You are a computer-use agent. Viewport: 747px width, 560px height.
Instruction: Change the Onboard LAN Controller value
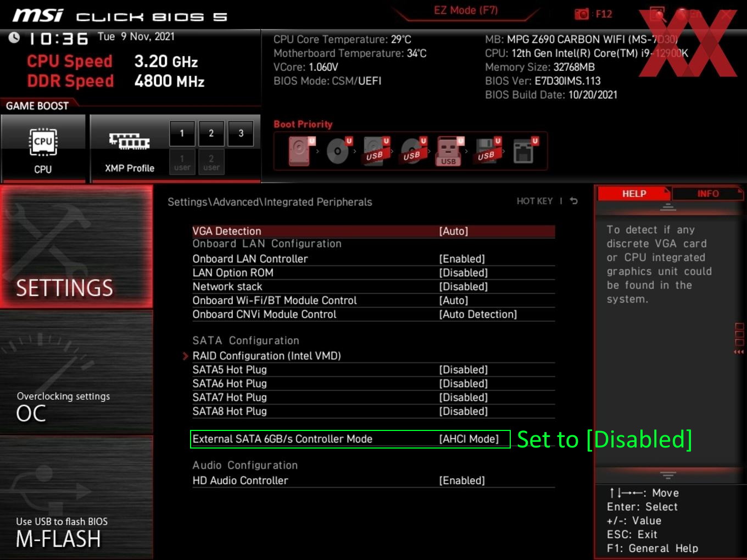coord(462,259)
